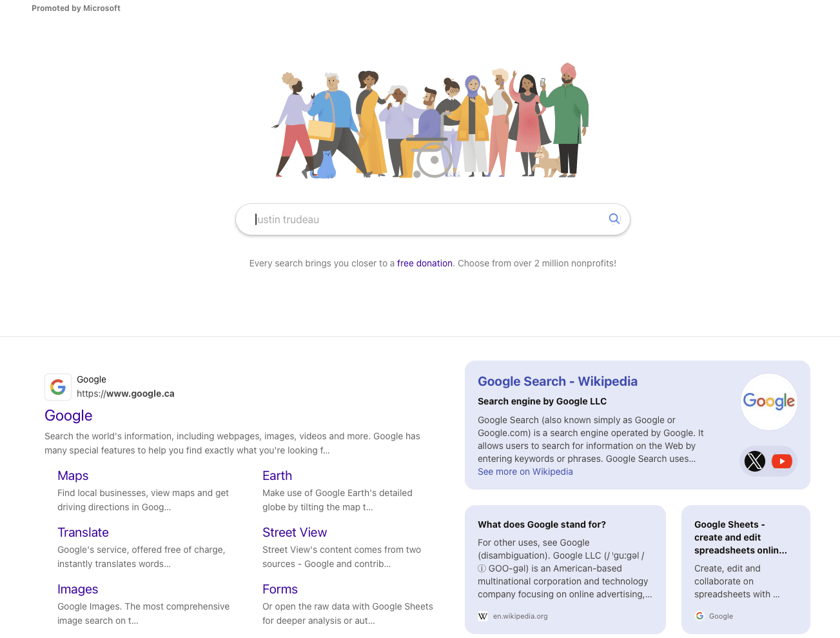Image resolution: width=840 pixels, height=638 pixels.
Task: Click the Promoted by Microsoft label
Action: pos(76,8)
